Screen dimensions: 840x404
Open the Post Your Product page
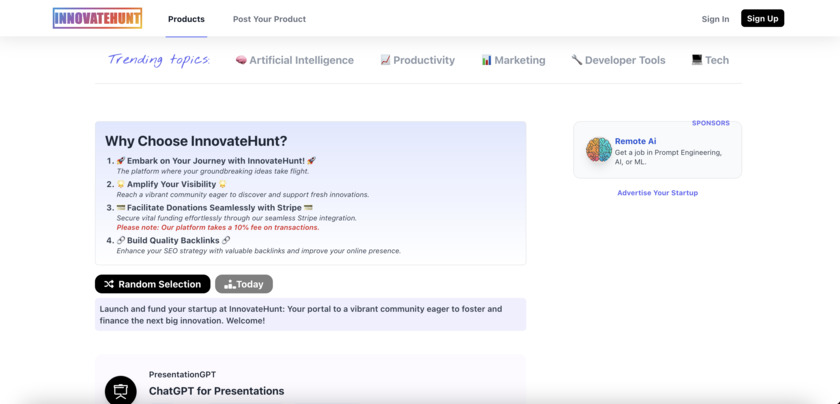coord(269,19)
